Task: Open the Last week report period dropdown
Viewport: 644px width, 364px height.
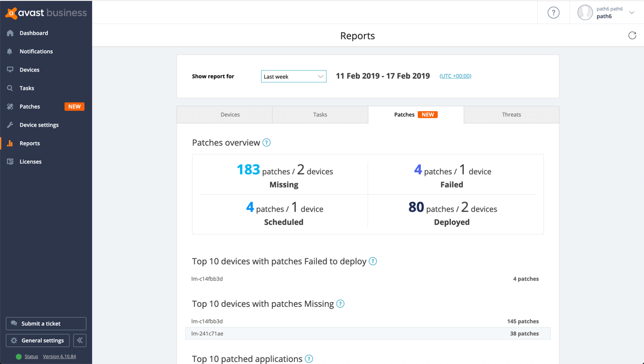Action: pos(293,76)
